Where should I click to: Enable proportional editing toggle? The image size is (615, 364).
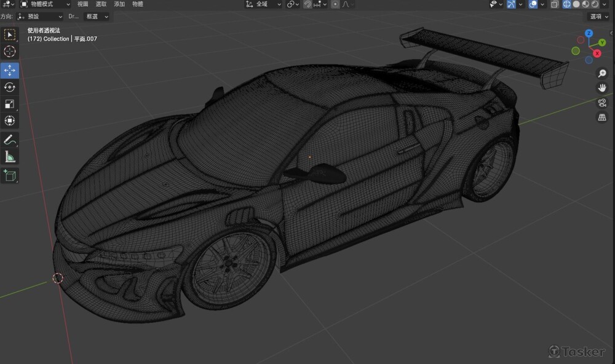335,4
